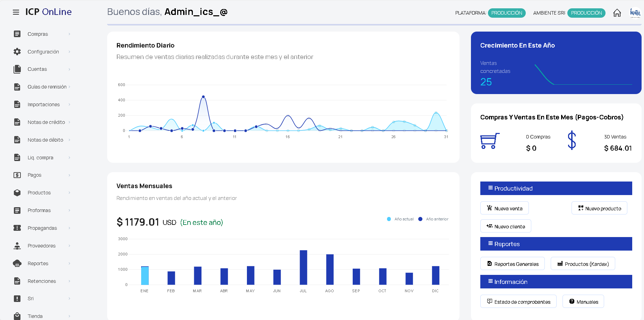The image size is (644, 320).
Task: Click the Pagos money icon
Action: [17, 175]
